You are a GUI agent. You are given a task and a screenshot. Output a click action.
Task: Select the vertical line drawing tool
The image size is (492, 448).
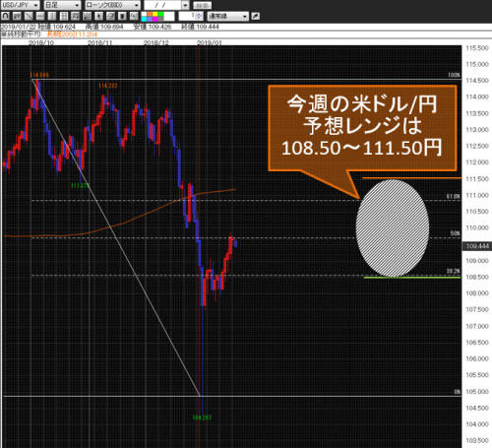click(52, 16)
